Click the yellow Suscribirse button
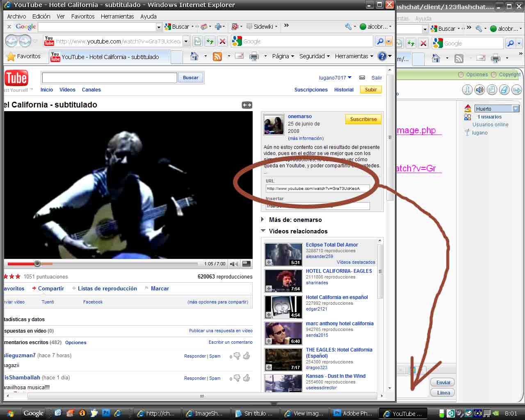 [x=363, y=119]
